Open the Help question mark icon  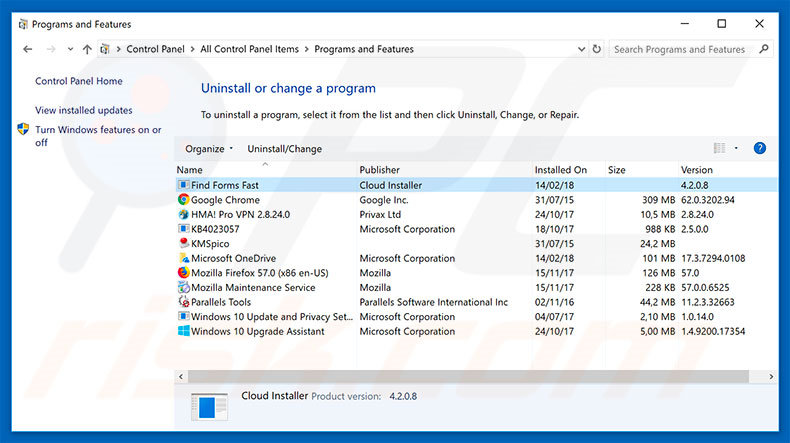coord(760,148)
